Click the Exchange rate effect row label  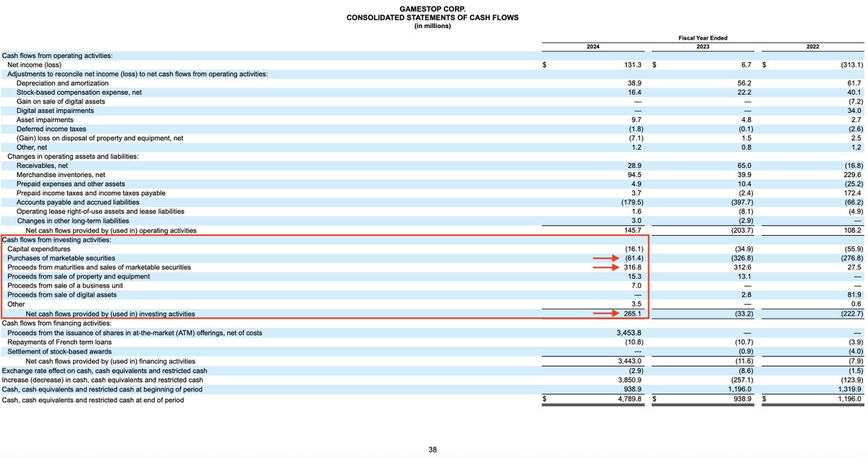point(103,370)
